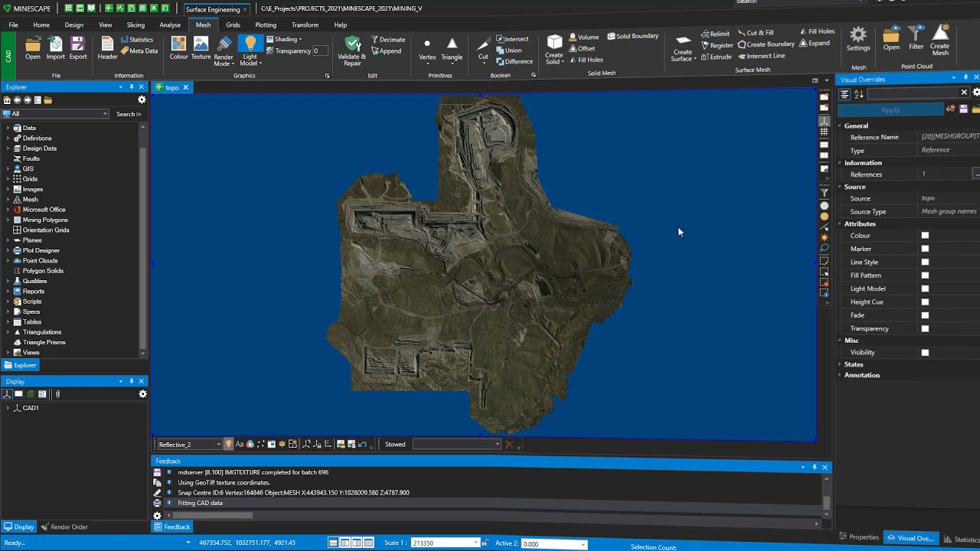Open the Texture tool in Graphics
Viewport: 980px width, 551px height.
click(201, 48)
